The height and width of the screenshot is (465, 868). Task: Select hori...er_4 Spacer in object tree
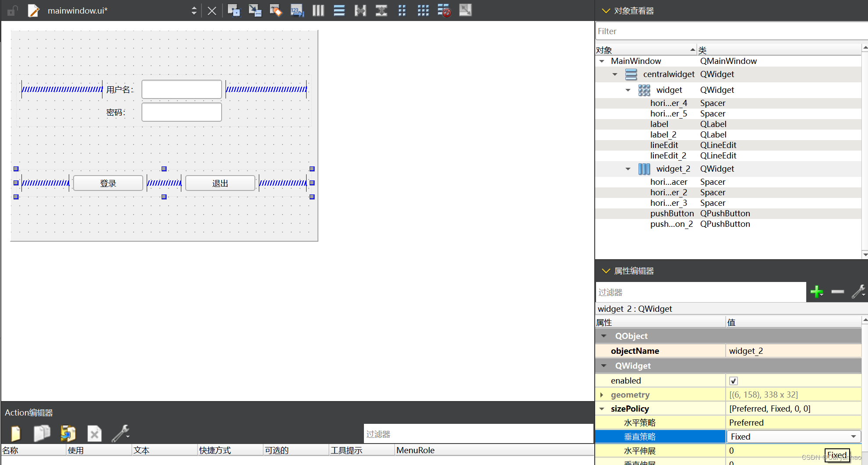point(728,103)
